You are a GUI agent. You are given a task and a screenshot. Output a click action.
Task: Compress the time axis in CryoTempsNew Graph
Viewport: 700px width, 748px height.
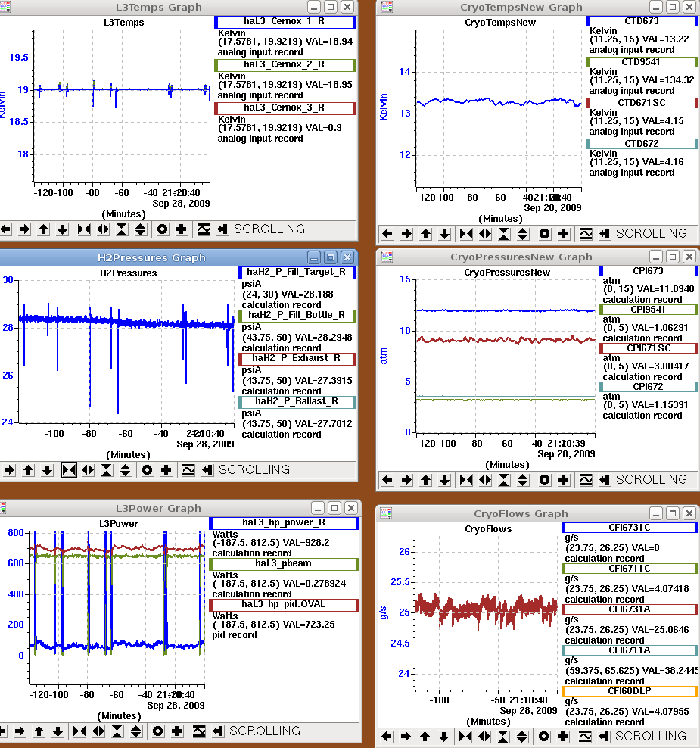466,234
